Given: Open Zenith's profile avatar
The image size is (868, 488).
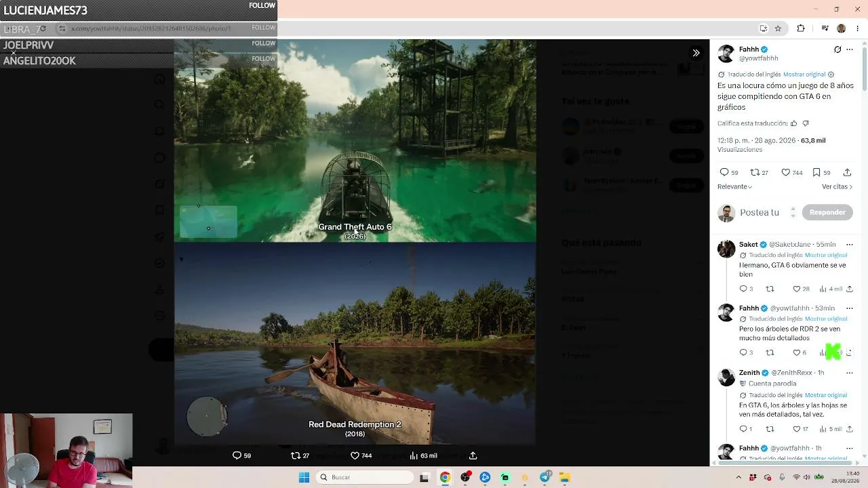Looking at the screenshot, I should [726, 377].
